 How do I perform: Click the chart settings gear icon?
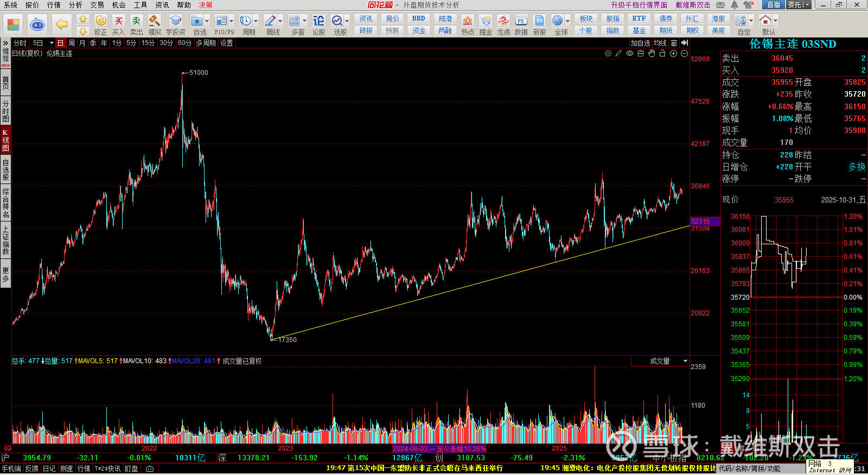608,53
